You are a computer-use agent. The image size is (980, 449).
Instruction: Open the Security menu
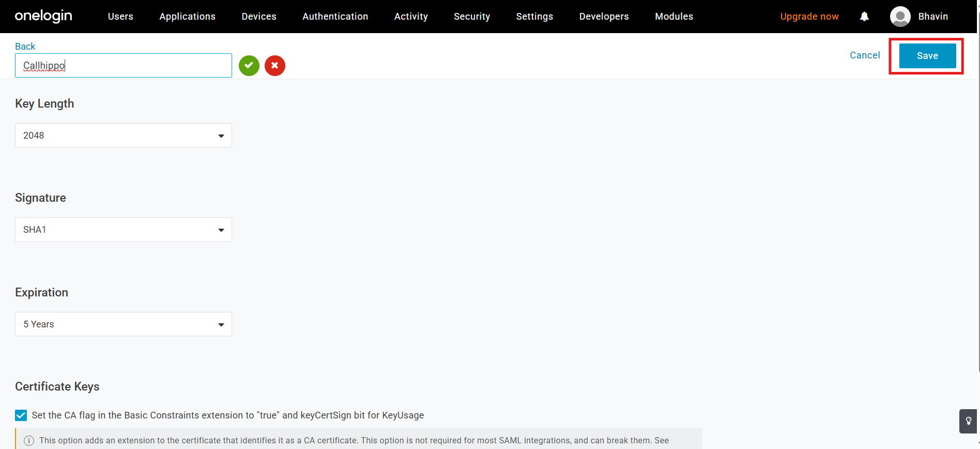click(472, 17)
